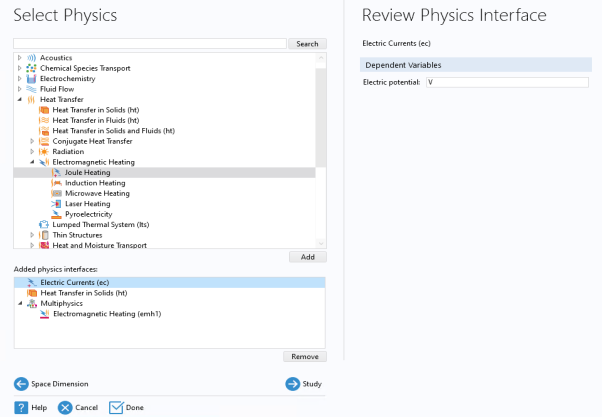Click the Done checkmark button
The image size is (602, 417).
126,407
